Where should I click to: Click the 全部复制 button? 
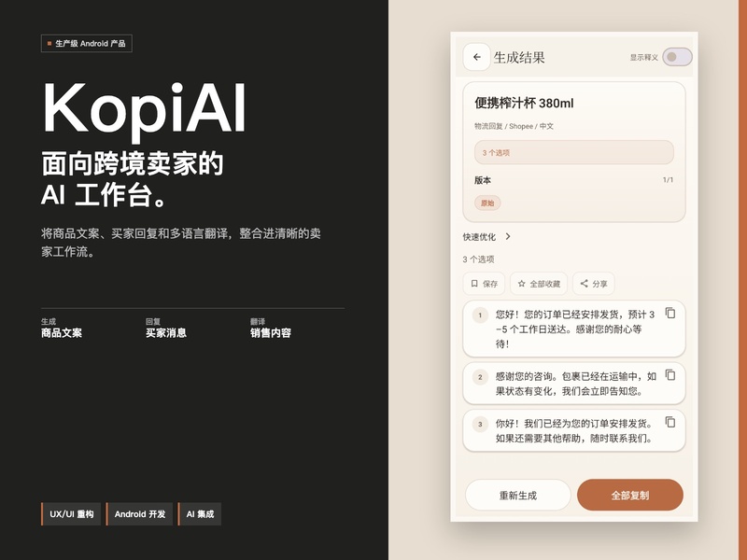click(629, 496)
